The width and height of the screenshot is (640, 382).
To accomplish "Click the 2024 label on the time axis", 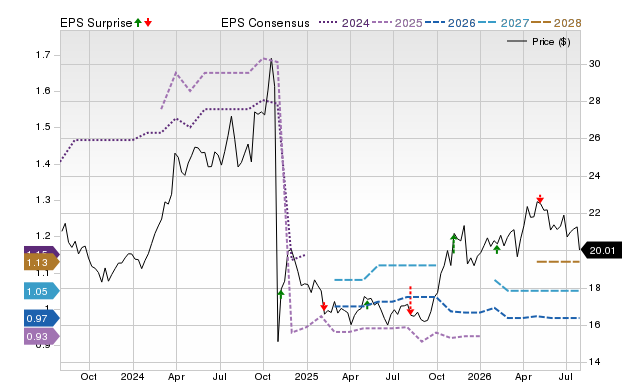I will [x=132, y=376].
